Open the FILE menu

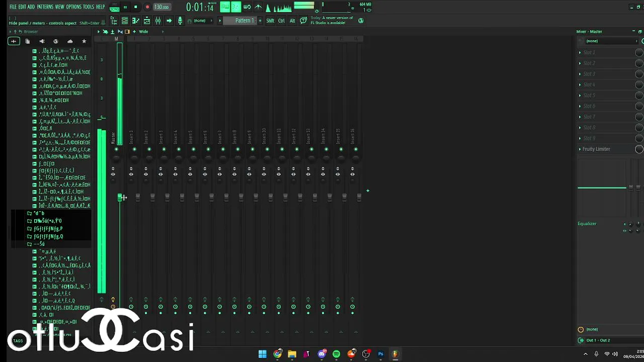pos(13,7)
